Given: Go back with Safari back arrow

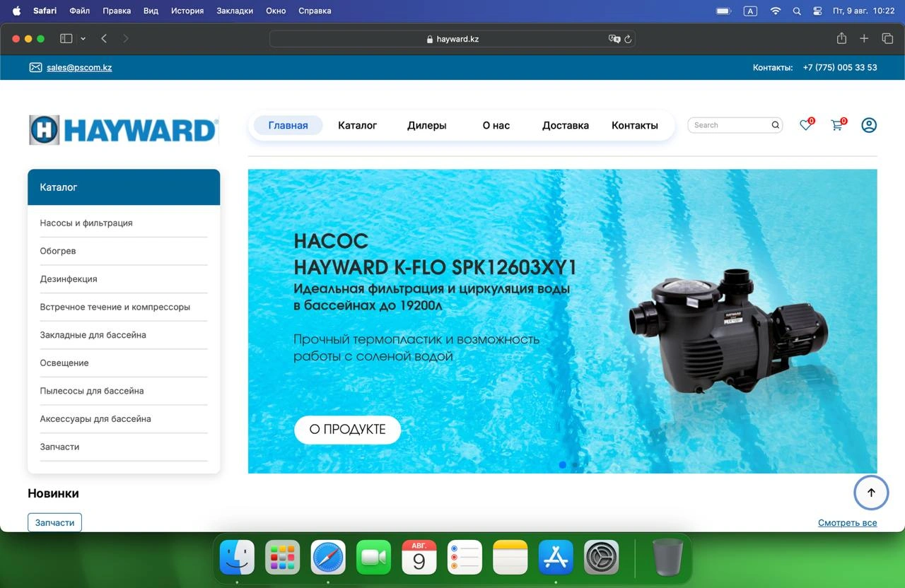Looking at the screenshot, I should [104, 39].
